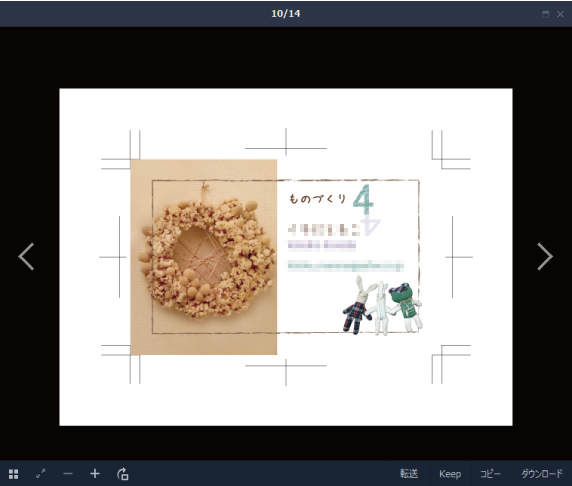Save the image to Keep

click(450, 474)
